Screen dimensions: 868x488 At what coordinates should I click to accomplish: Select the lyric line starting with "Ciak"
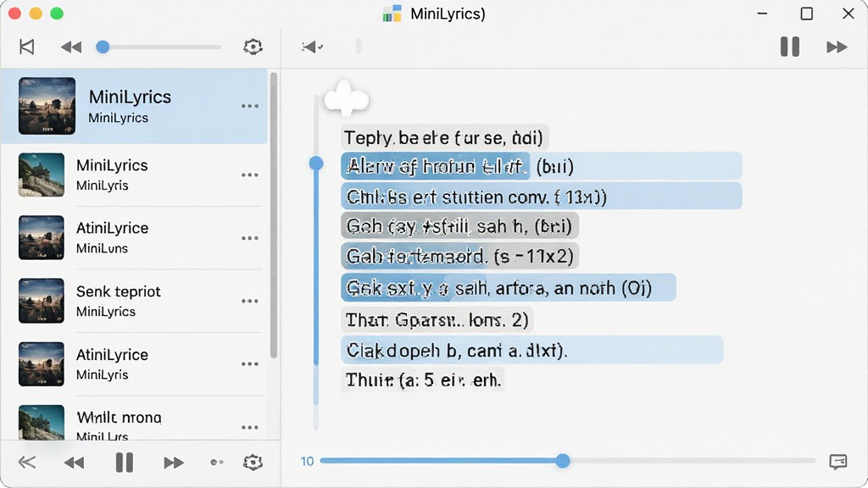pyautogui.click(x=532, y=350)
